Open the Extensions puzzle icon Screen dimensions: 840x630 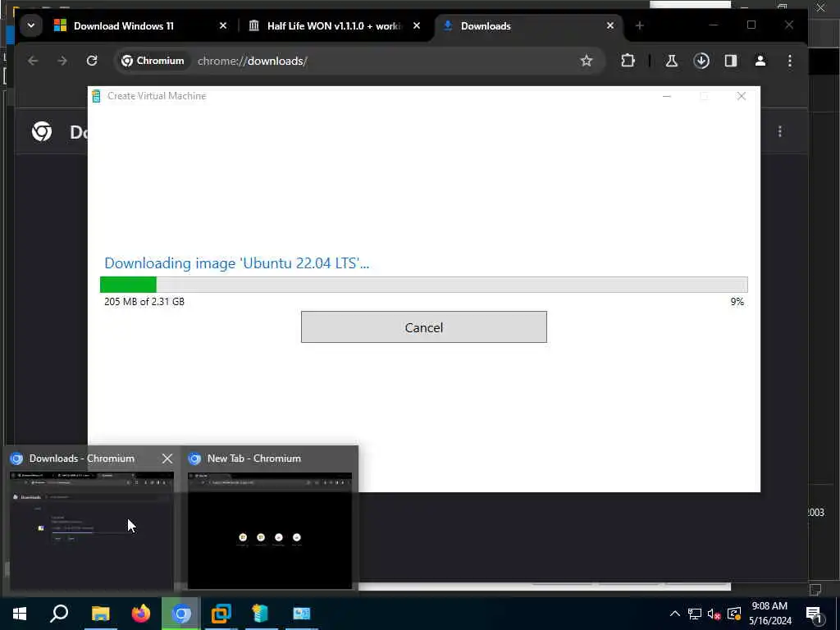click(628, 61)
